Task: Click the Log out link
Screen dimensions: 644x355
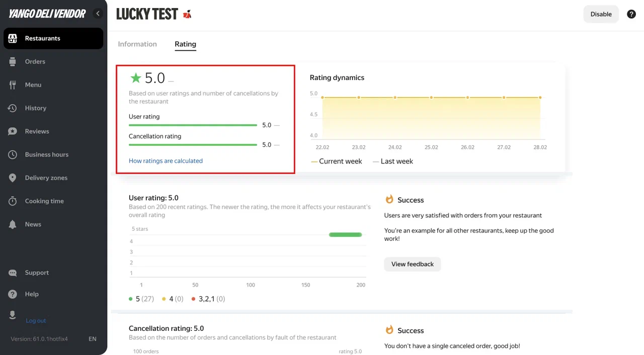Action: tap(36, 321)
